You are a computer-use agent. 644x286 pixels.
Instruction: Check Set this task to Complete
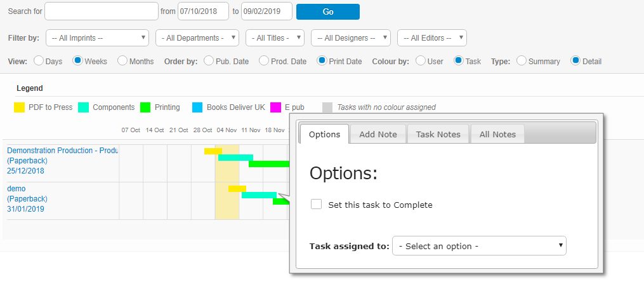(x=316, y=205)
